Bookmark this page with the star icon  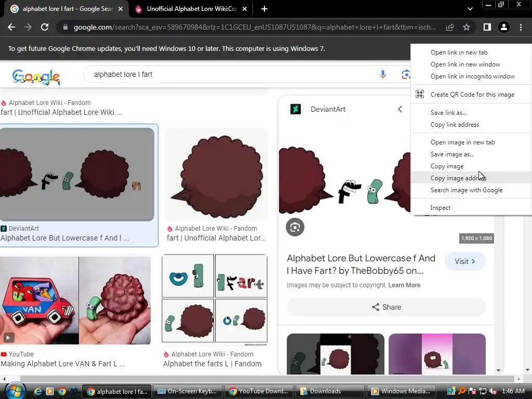click(467, 27)
